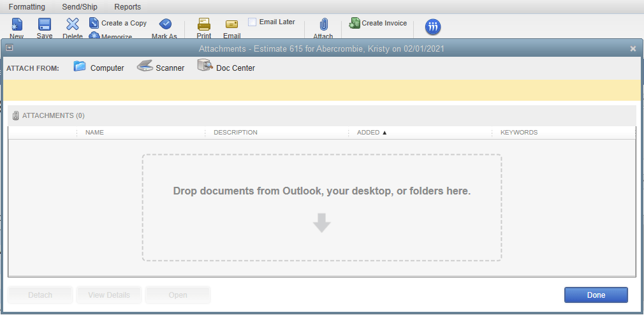Click the Delete X icon
Viewport: 644px width, 315px height.
(x=73, y=25)
